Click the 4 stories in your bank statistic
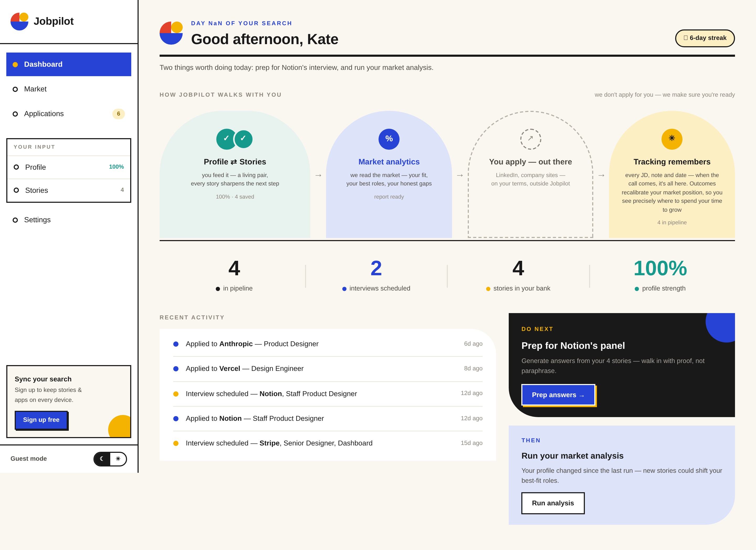This screenshot has width=756, height=550. [x=518, y=276]
